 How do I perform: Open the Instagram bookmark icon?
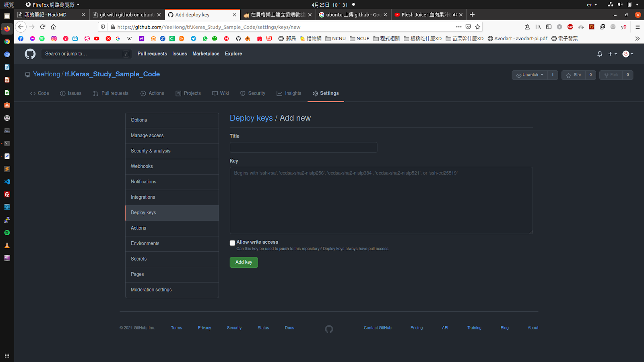tap(54, 39)
